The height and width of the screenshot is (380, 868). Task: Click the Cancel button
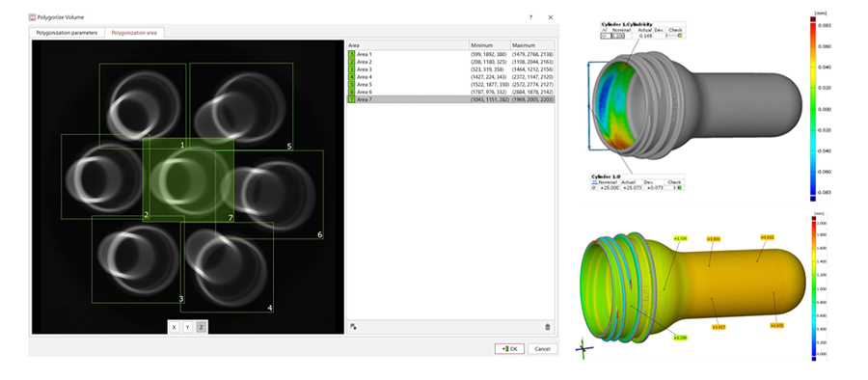tap(542, 349)
